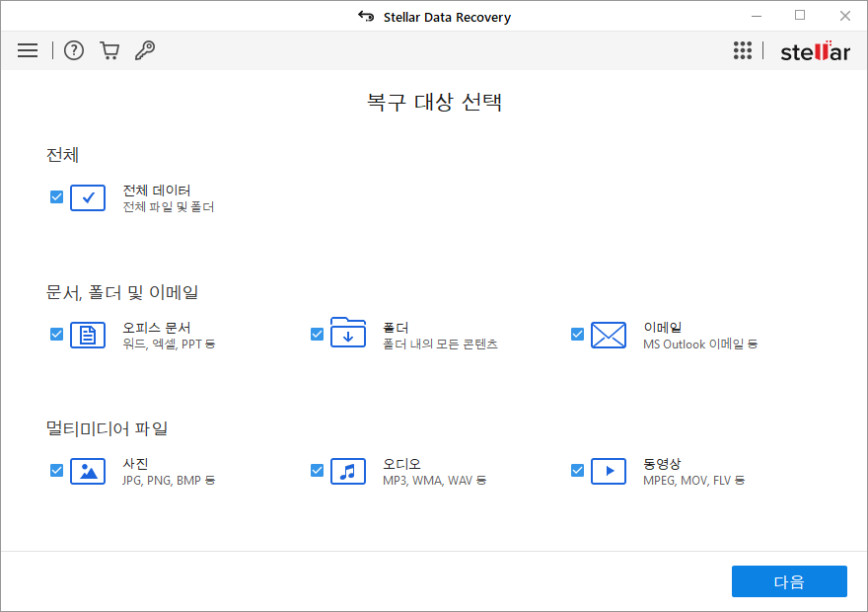The image size is (868, 612).
Task: Click the 동영상 play icon
Action: pyautogui.click(x=609, y=471)
